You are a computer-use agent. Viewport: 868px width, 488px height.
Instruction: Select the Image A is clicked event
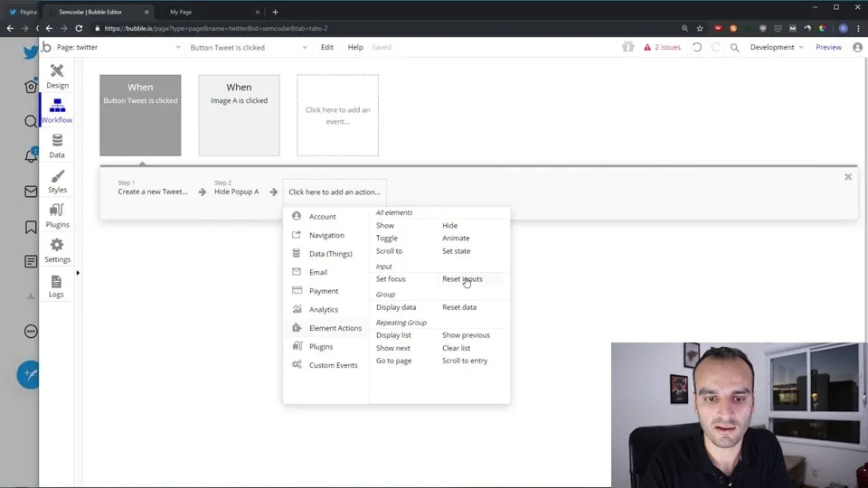239,115
